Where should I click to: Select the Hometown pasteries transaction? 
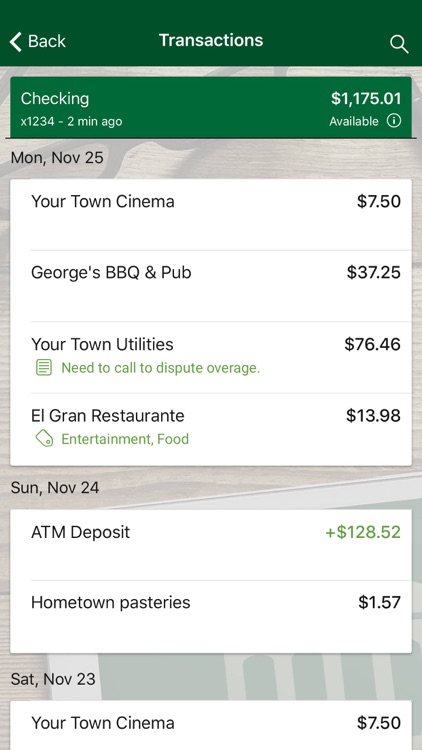pyautogui.click(x=211, y=617)
